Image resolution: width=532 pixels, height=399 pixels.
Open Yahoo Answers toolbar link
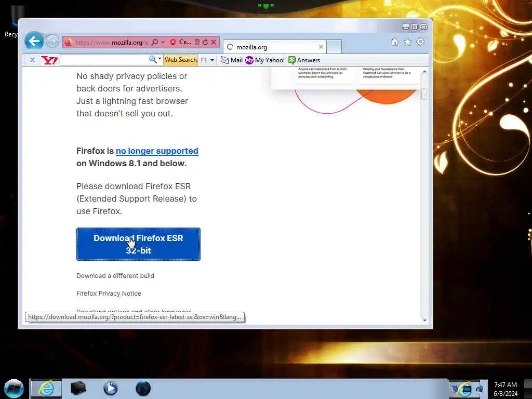[304, 60]
